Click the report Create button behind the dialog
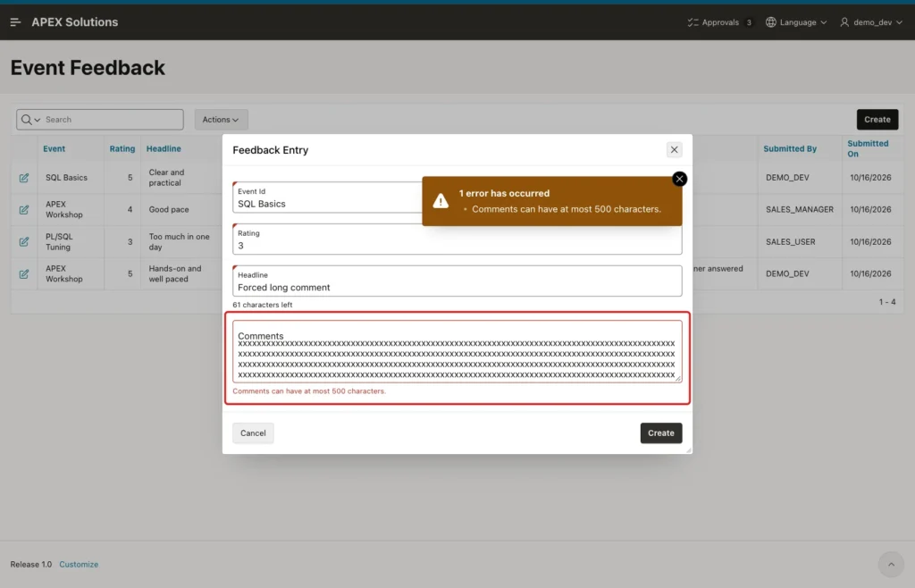This screenshot has height=588, width=915. tap(877, 120)
